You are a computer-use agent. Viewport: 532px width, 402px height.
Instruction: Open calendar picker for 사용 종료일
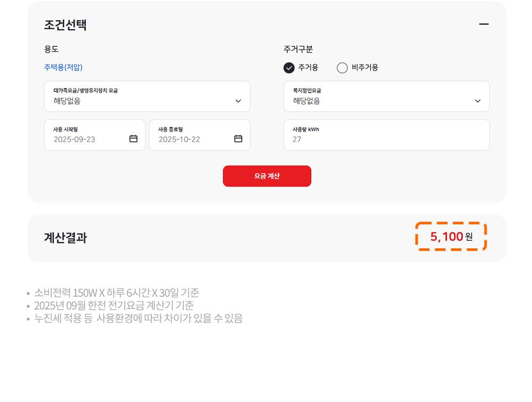pyautogui.click(x=238, y=139)
